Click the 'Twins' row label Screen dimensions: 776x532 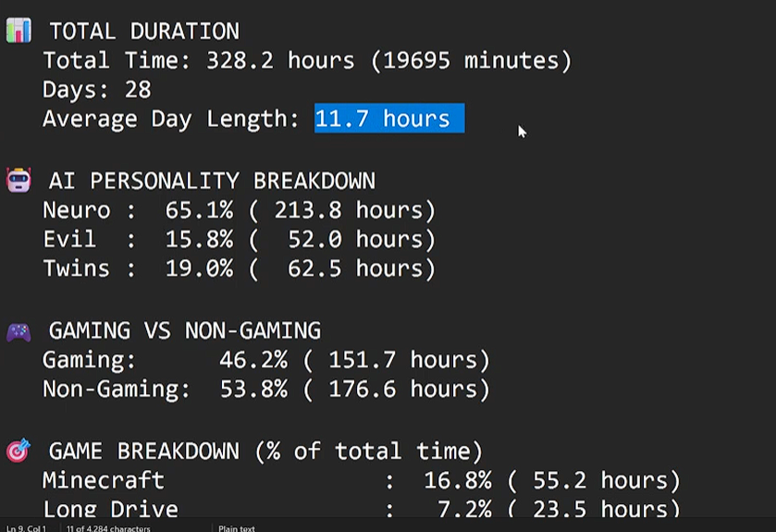[77, 268]
